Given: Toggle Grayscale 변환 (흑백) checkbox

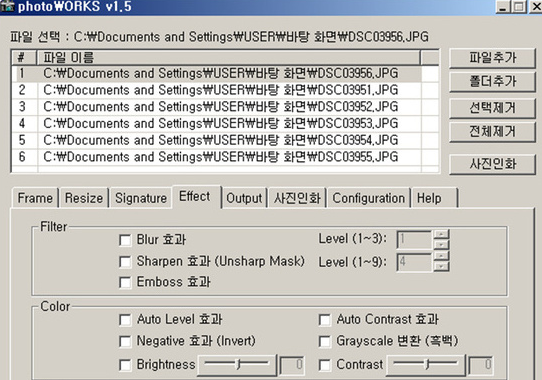Looking at the screenshot, I should pyautogui.click(x=324, y=341).
